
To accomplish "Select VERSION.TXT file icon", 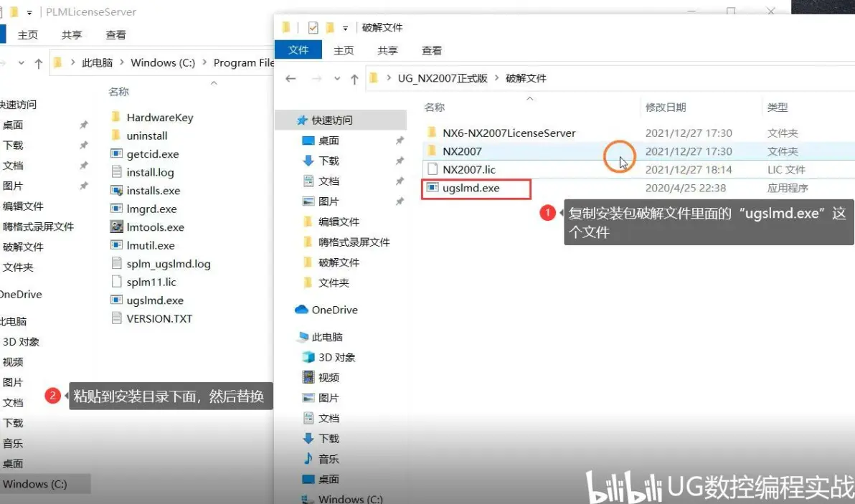I will point(116,318).
